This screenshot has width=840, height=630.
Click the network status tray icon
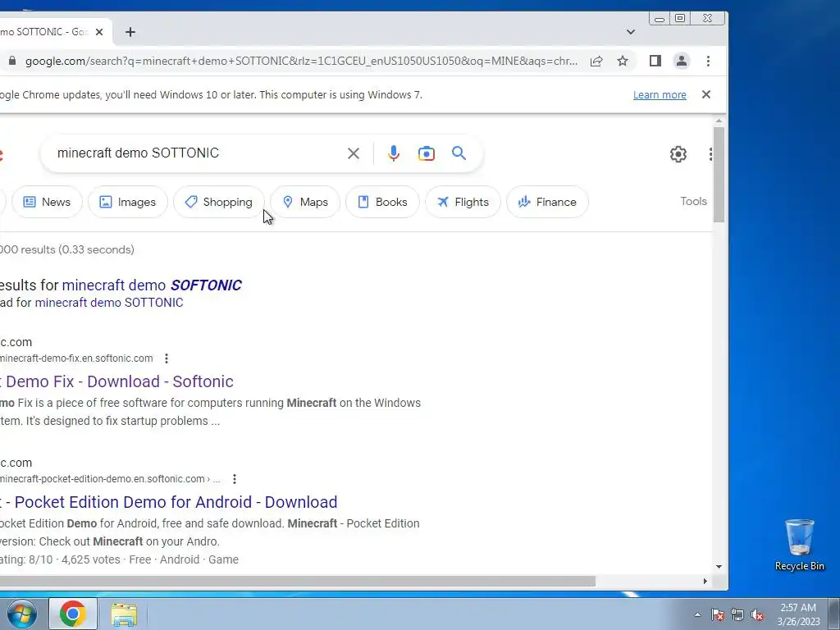tap(737, 614)
